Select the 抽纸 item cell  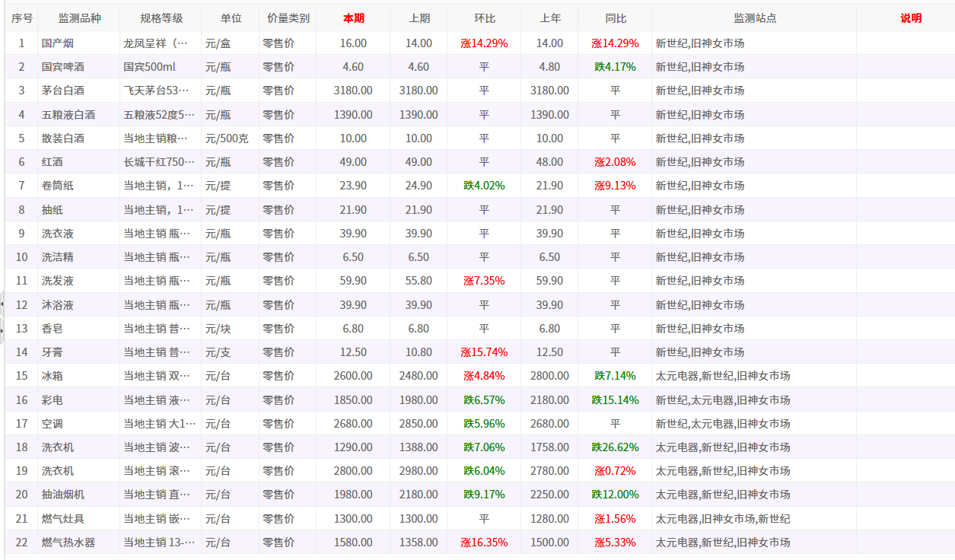[x=79, y=210]
